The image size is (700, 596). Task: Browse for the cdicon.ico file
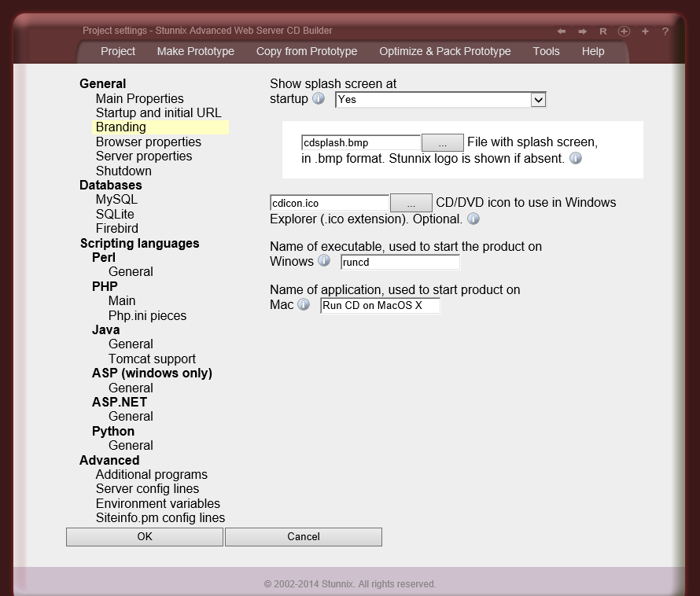coord(411,203)
